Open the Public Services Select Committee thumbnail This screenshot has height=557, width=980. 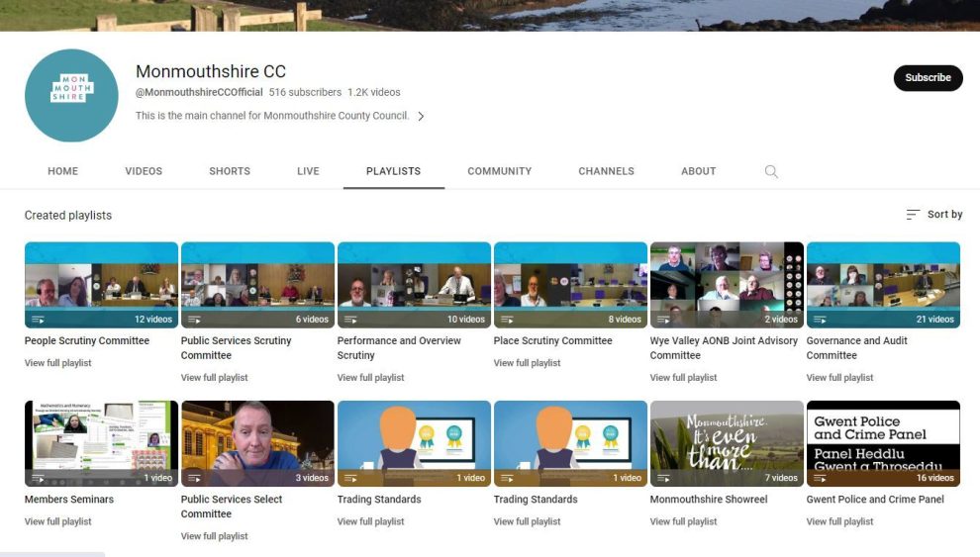[x=257, y=443]
